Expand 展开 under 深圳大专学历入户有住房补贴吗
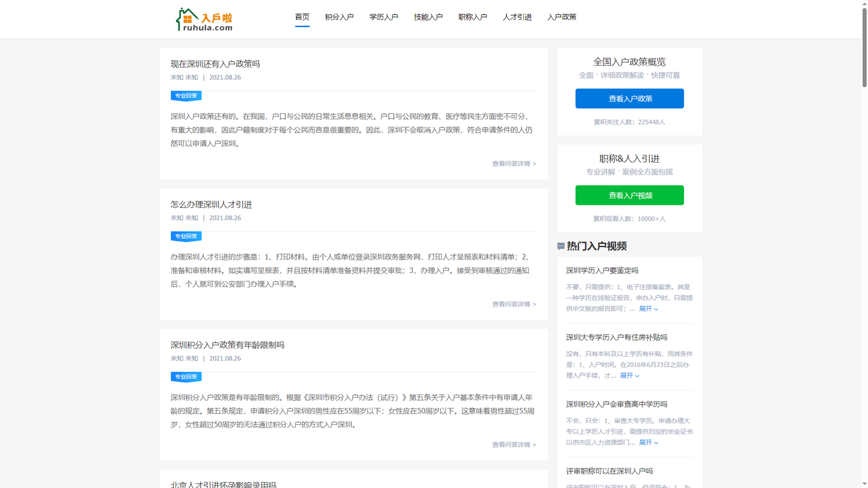 [x=630, y=376]
